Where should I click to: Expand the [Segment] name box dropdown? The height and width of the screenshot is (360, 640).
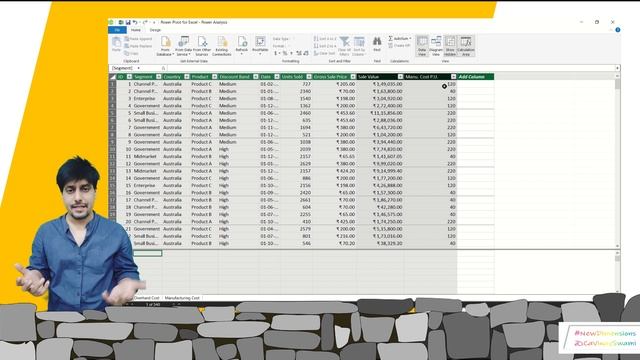point(139,68)
